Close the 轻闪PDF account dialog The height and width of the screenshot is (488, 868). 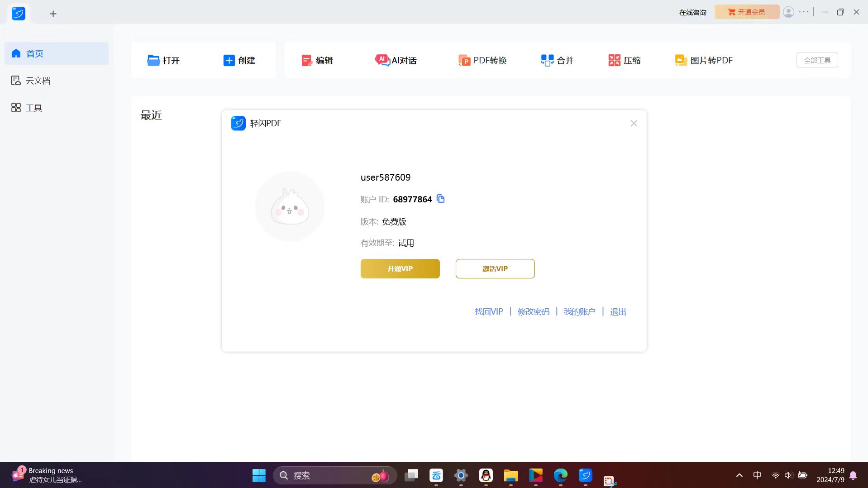point(634,123)
